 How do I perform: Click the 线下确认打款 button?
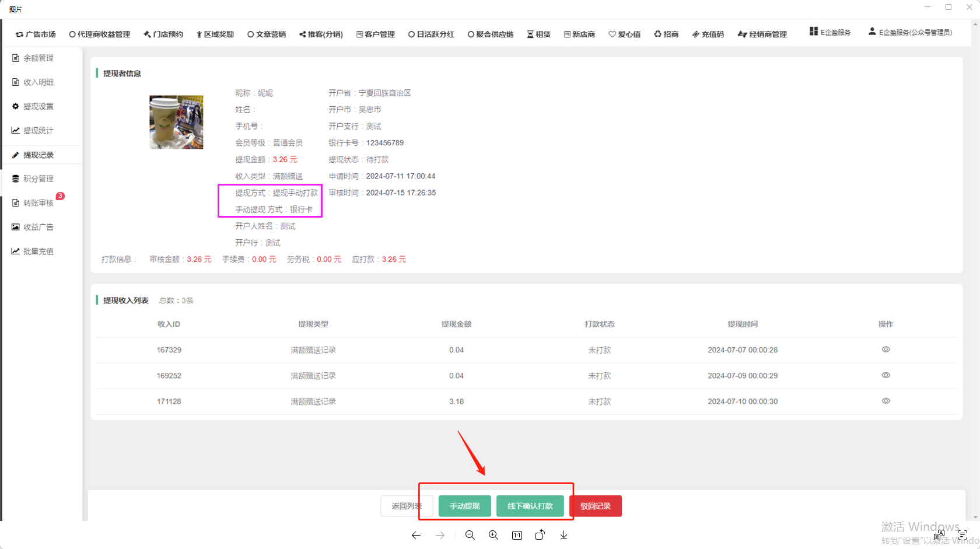530,506
